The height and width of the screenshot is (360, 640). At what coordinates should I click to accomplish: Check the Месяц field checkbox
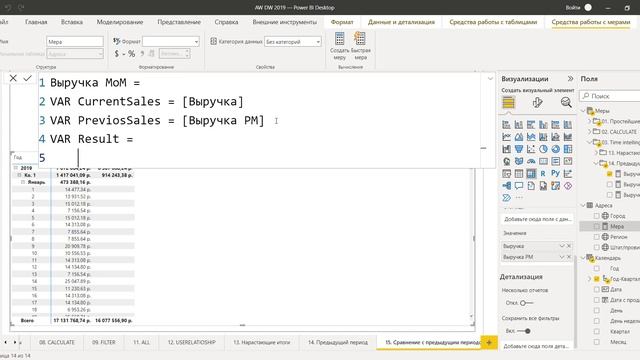[596, 342]
